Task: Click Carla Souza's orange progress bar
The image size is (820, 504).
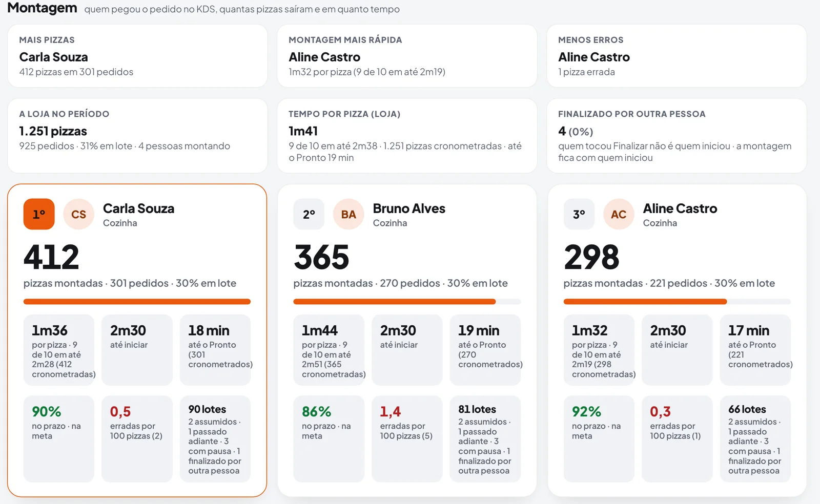Action: [x=137, y=302]
